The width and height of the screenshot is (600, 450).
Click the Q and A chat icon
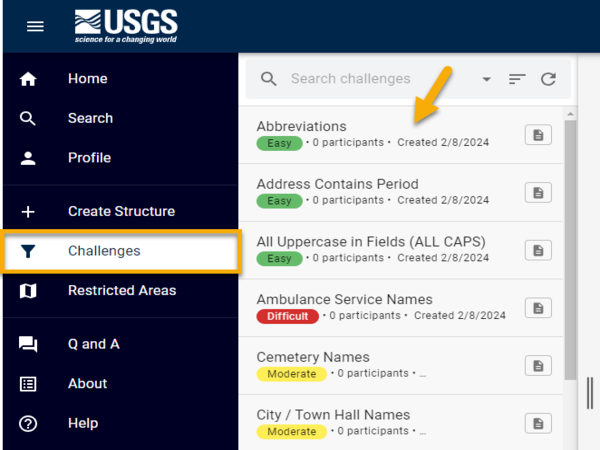[x=28, y=344]
